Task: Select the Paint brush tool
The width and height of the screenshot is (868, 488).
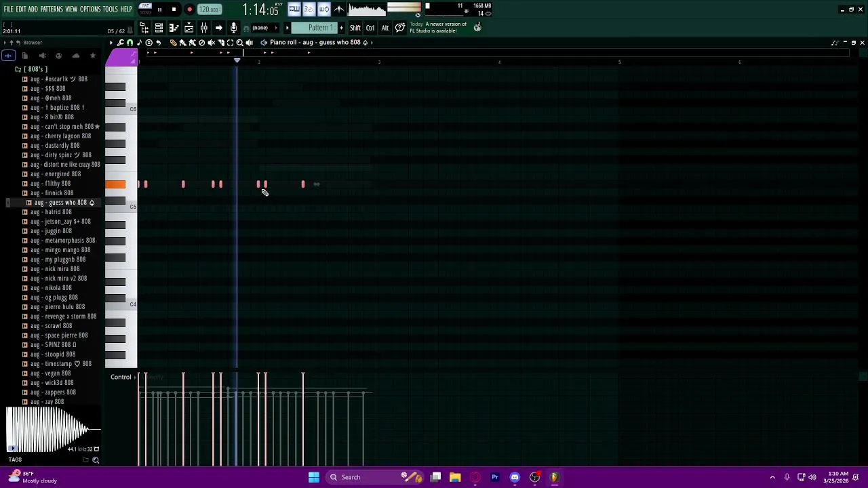Action: [182, 42]
